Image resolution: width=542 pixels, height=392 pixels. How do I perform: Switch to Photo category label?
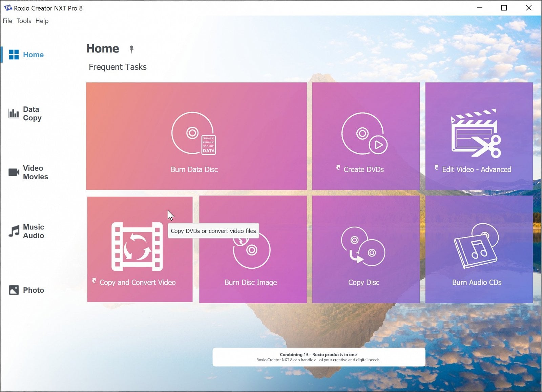click(34, 290)
